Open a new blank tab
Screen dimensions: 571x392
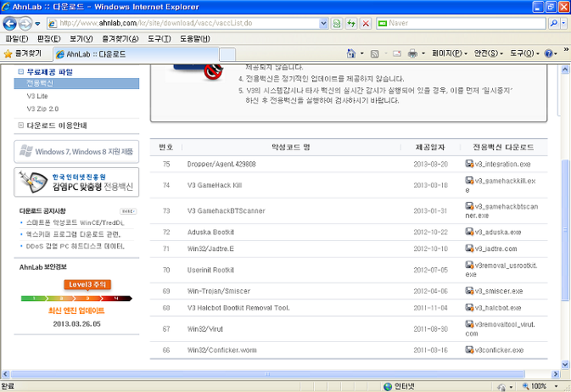[227, 54]
